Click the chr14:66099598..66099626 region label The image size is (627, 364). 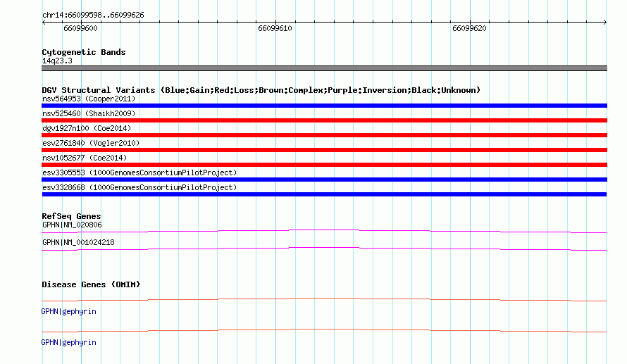(x=93, y=15)
